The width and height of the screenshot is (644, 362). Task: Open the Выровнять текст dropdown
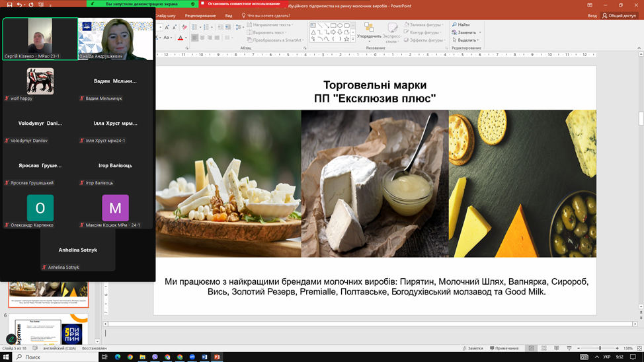click(267, 32)
